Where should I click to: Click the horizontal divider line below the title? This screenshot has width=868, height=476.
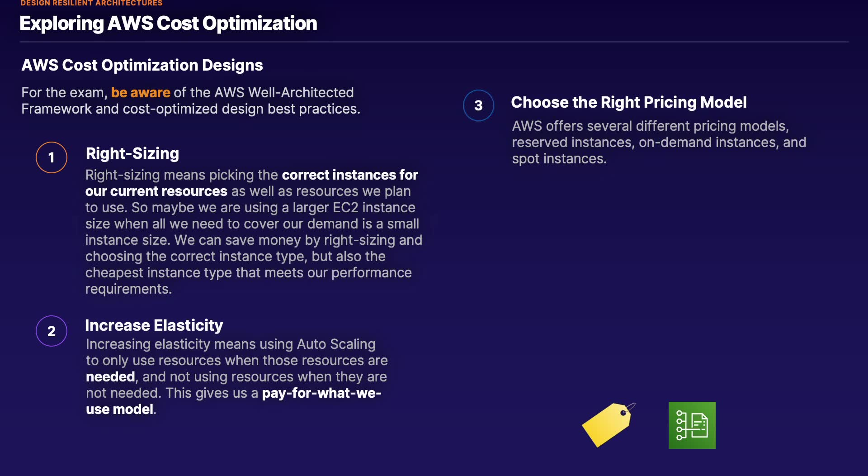click(x=434, y=42)
